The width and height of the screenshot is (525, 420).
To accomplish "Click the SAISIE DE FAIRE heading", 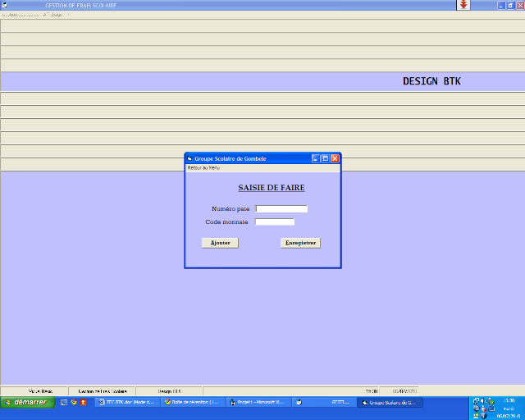I will pyautogui.click(x=272, y=188).
